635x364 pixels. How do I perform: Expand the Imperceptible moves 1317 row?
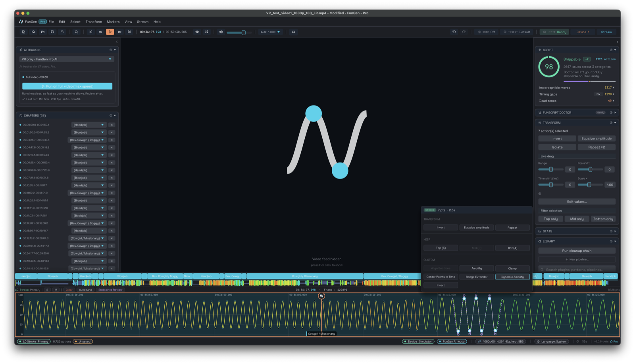[577, 88]
